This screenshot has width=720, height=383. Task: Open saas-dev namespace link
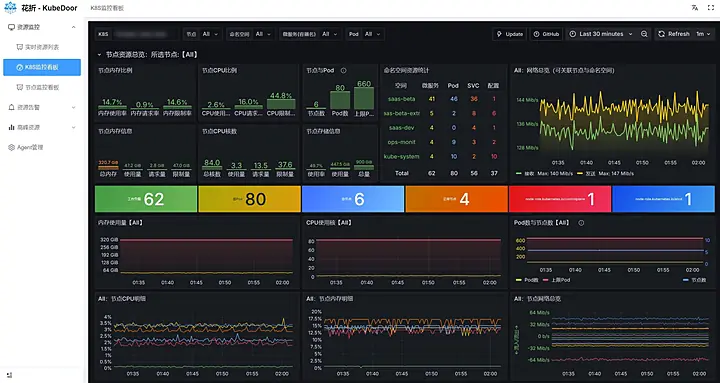tap(401, 128)
